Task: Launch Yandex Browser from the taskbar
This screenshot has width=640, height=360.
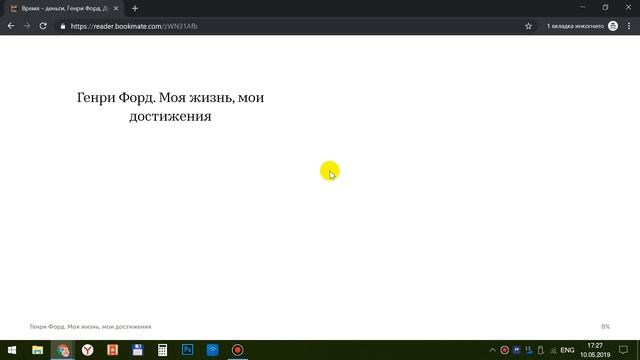Action: click(x=87, y=350)
